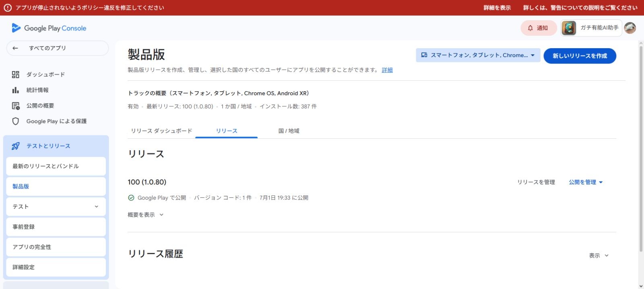This screenshot has height=289, width=644.
Task: Click the rocket icon for テストとリリース
Action: (x=16, y=146)
